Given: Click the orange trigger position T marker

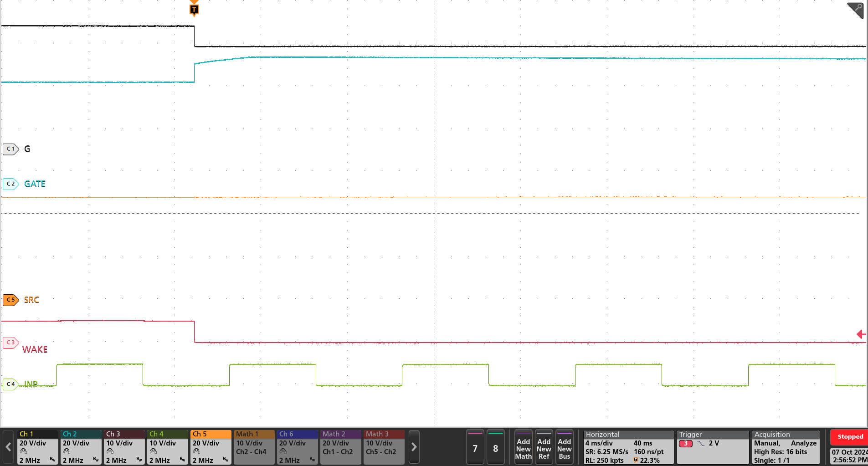Looking at the screenshot, I should click(x=194, y=8).
